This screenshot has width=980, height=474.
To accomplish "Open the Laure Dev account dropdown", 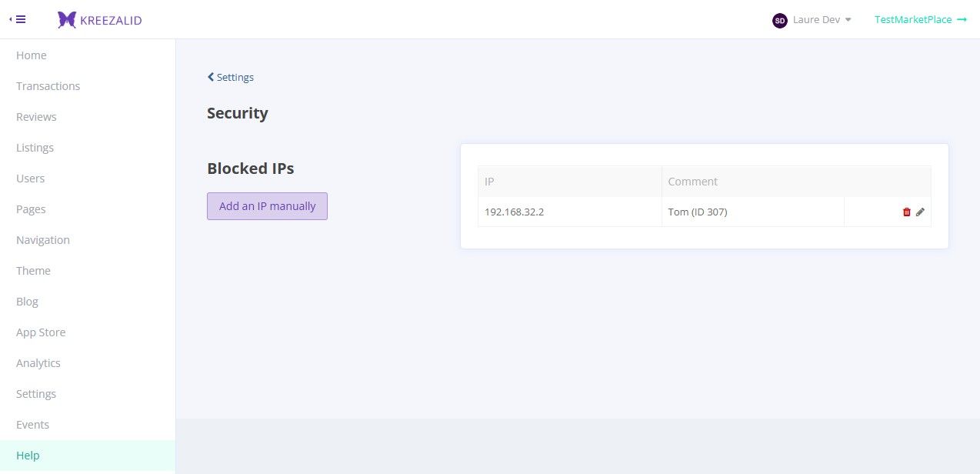I will (812, 20).
